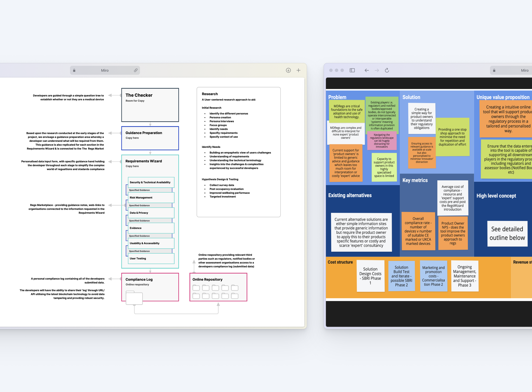Select User Testing card
Viewport: 532px width, 392px height.
(151, 258)
